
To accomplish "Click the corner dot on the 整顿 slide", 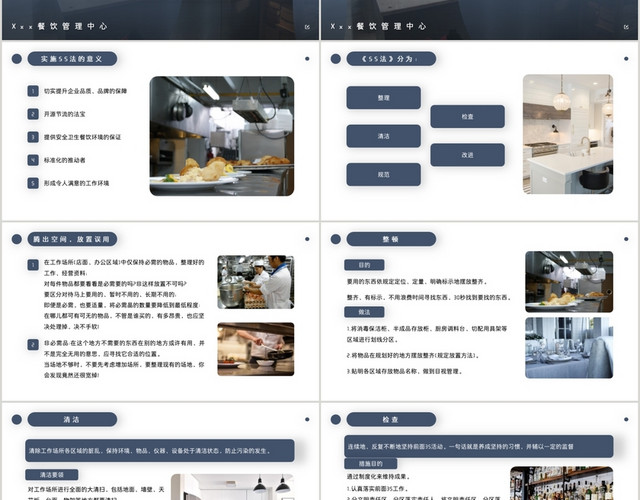I will 626,239.
